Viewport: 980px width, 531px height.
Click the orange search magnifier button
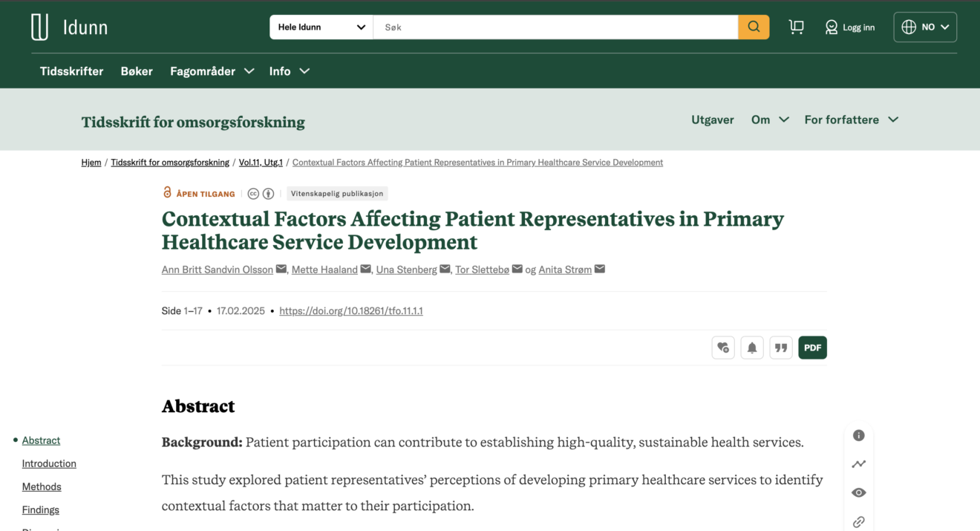click(x=754, y=27)
